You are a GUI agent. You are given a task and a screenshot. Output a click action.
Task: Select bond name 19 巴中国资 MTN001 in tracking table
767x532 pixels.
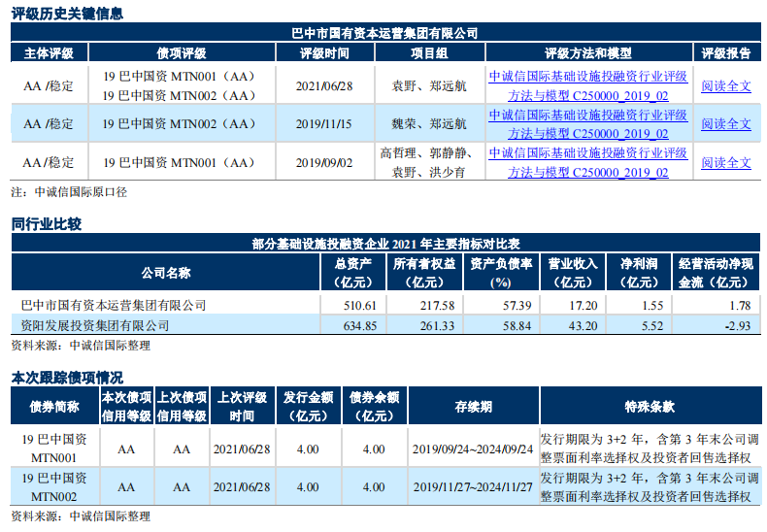54,449
